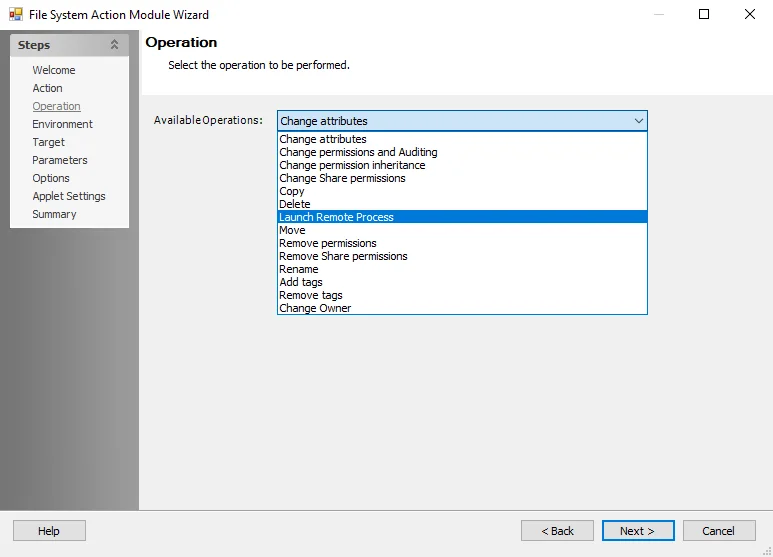
Task: Click the Help button
Action: 49,530
